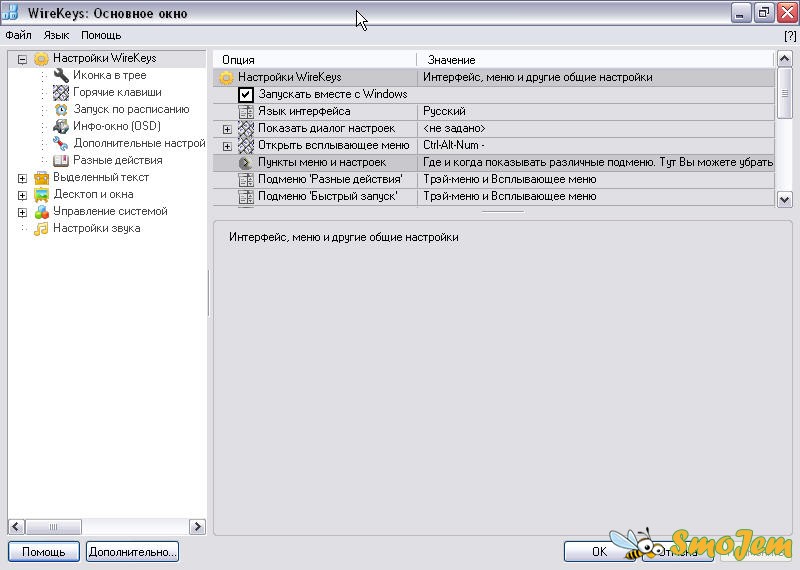Select the Пункты меню и настроек row text
Image resolution: width=800 pixels, height=570 pixels.
pyautogui.click(x=322, y=163)
